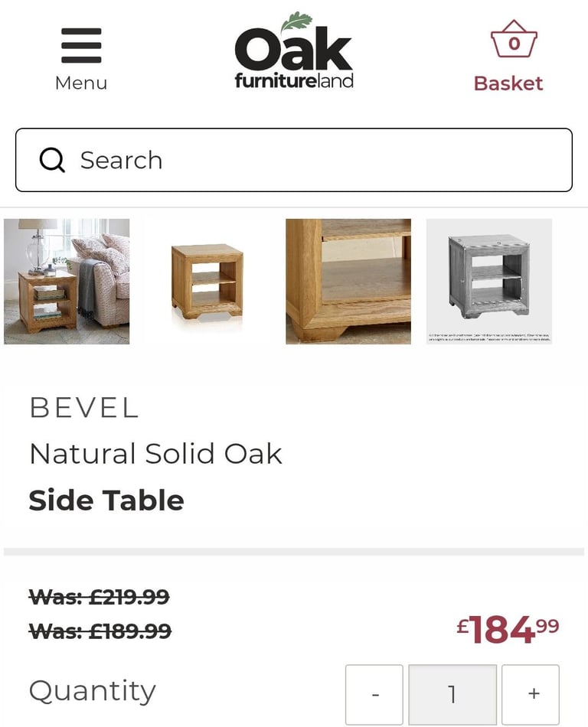Click the Quantity label
Screen dimensions: 588x727
[93, 691]
